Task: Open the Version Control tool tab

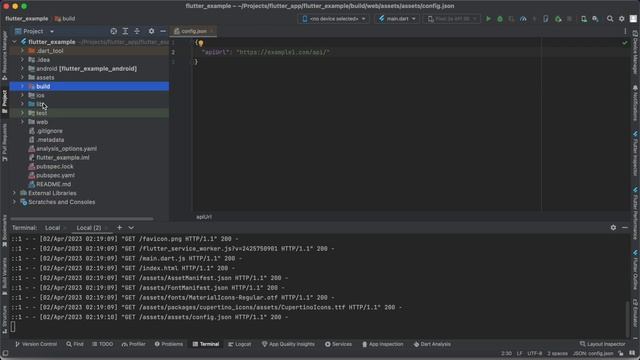Action: pos(36,344)
